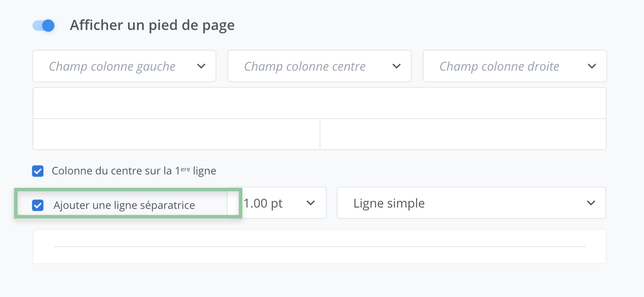Click the chevron arrow of "Champ colonne gauche"

pyautogui.click(x=201, y=66)
